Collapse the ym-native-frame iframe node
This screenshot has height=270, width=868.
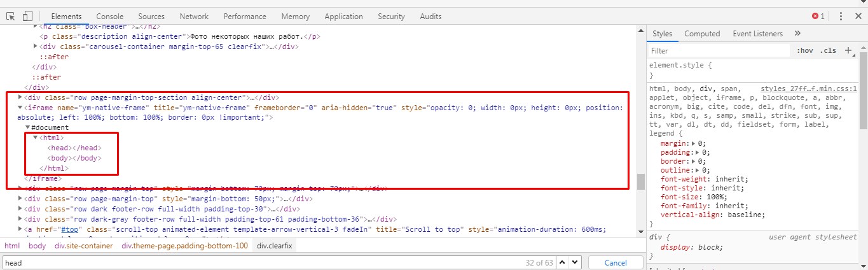[20, 108]
